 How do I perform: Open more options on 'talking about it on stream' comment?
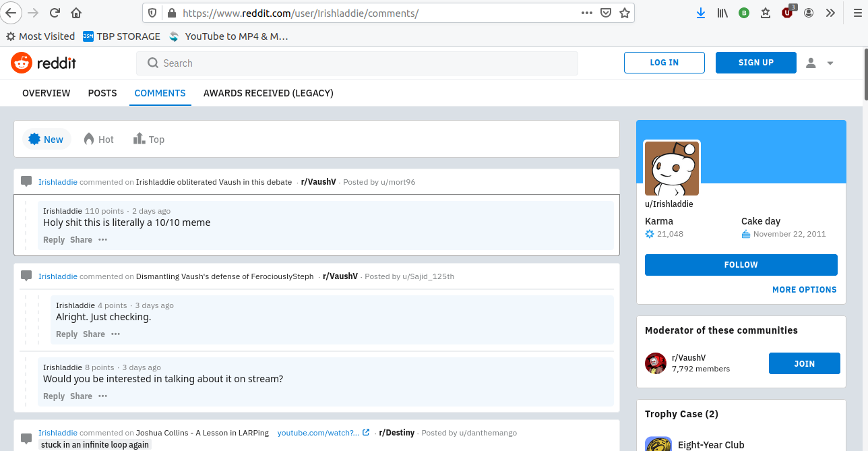point(102,396)
